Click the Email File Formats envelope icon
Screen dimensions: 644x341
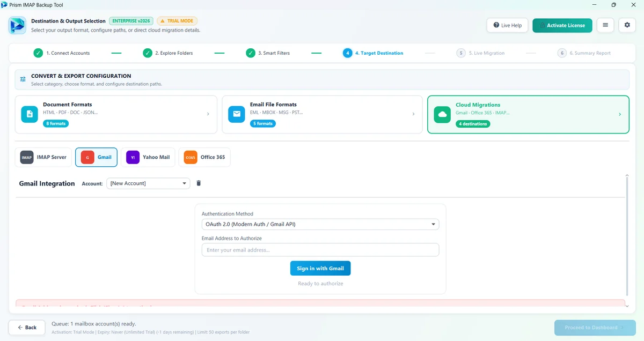pos(237,114)
